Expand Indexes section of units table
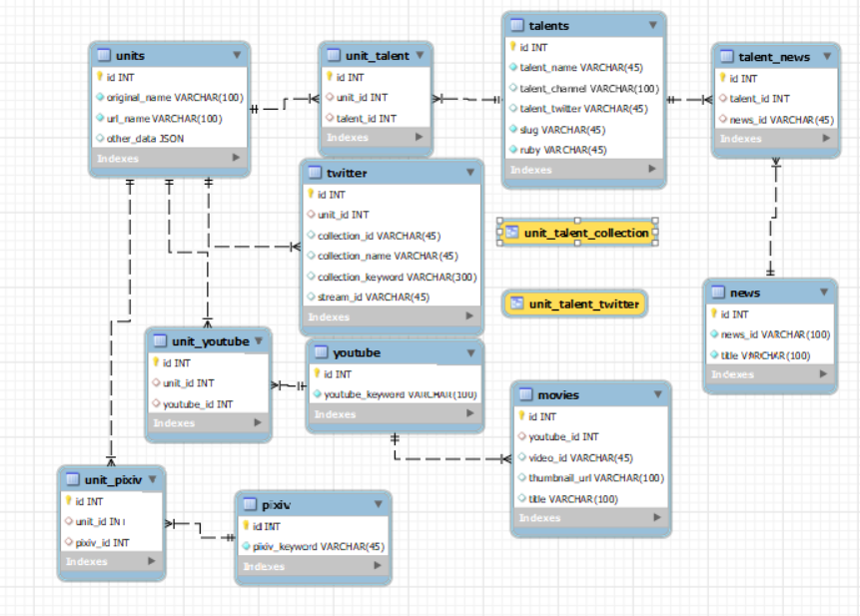The image size is (860, 616). point(237,158)
